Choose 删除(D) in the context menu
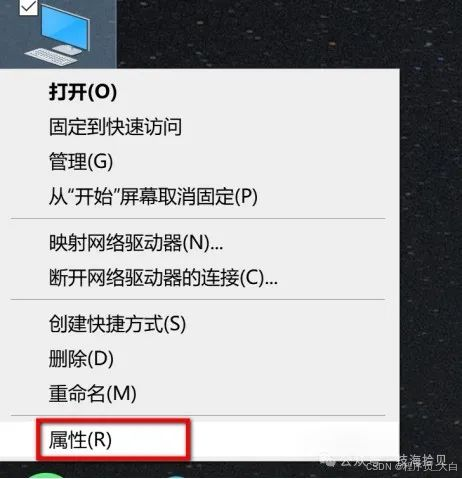Image resolution: width=462 pixels, height=479 pixels. tap(81, 359)
